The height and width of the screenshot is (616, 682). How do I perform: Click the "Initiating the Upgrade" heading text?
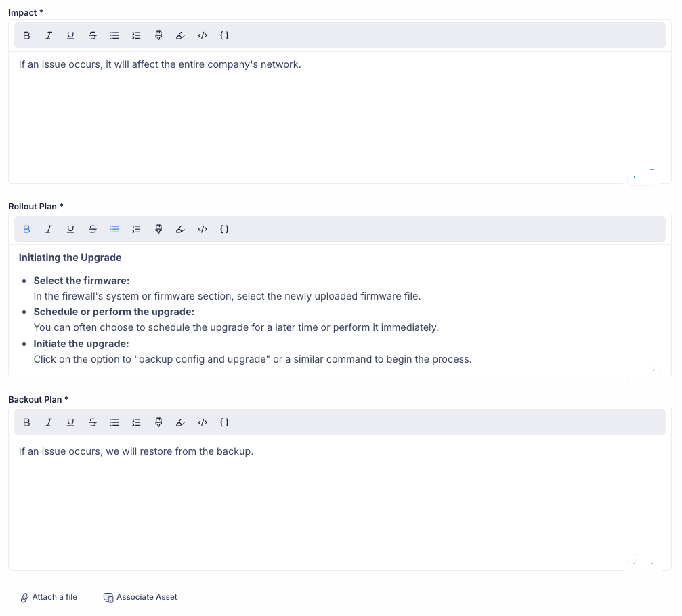coord(70,258)
